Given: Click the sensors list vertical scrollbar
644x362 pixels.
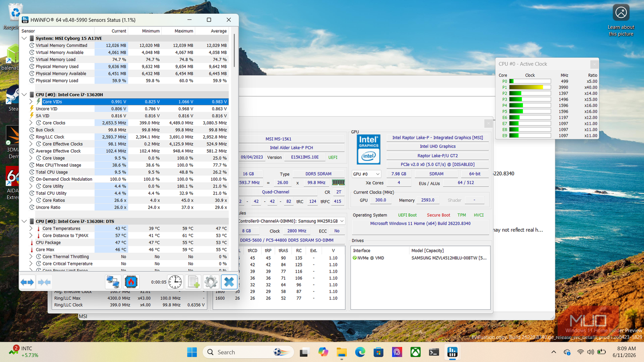Looking at the screenshot, I should [234, 51].
